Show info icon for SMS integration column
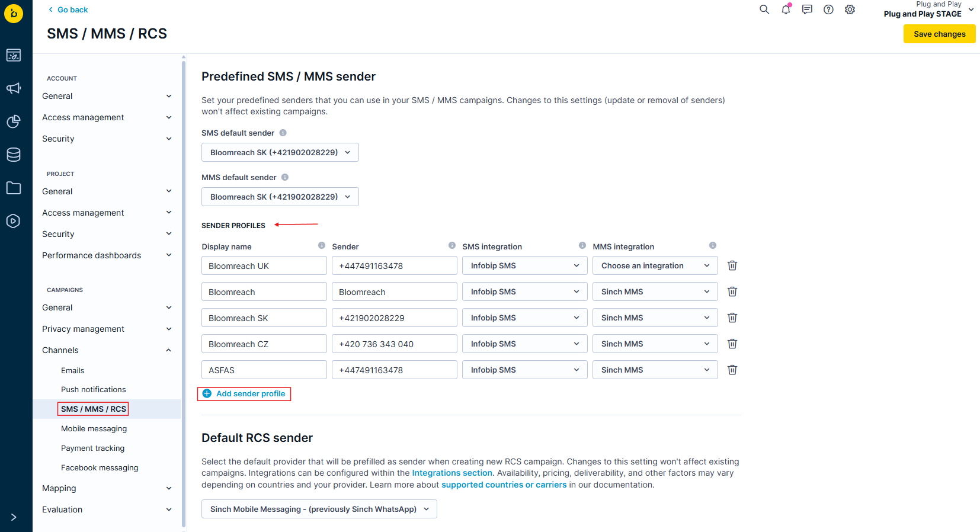The height and width of the screenshot is (532, 980). [x=582, y=245]
